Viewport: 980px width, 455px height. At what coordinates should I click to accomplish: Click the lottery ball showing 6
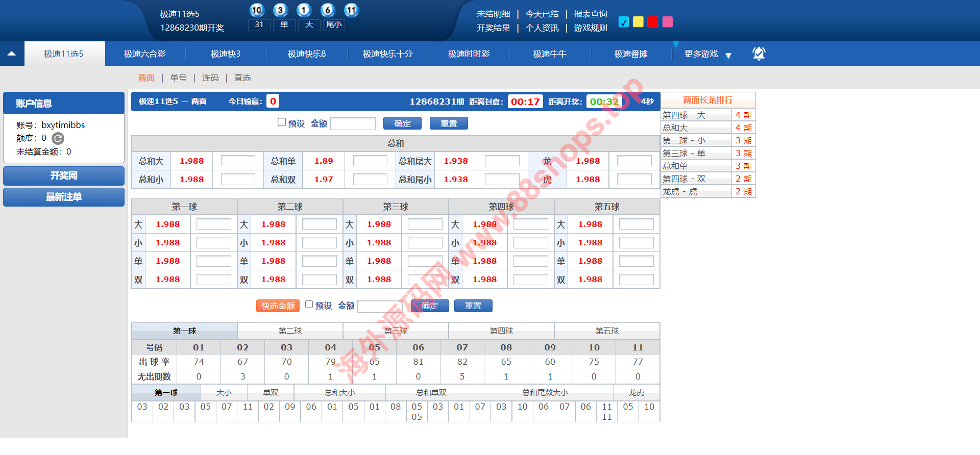pos(328,10)
